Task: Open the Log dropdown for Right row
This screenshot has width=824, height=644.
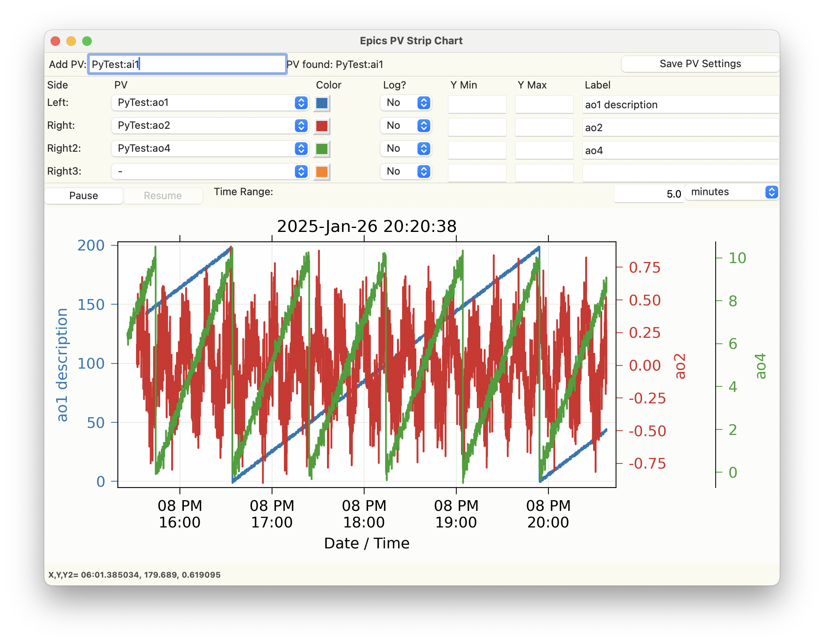Action: point(406,126)
